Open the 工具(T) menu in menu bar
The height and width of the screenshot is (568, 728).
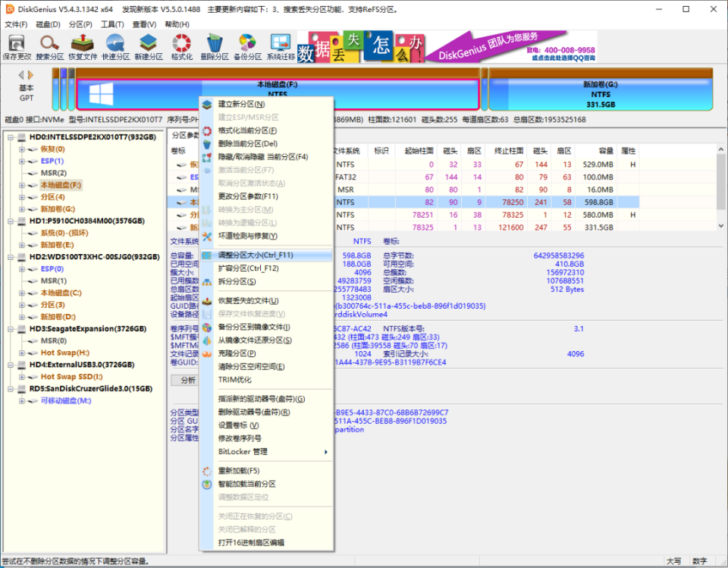(112, 24)
